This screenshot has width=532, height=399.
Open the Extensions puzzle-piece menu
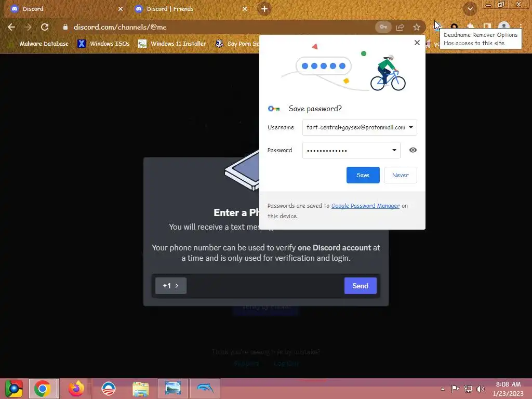[x=471, y=26]
